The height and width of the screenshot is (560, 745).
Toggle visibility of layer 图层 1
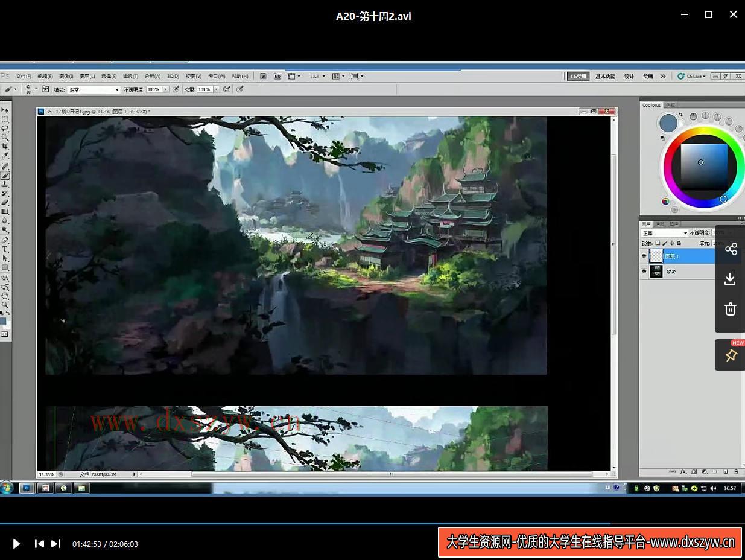point(644,256)
